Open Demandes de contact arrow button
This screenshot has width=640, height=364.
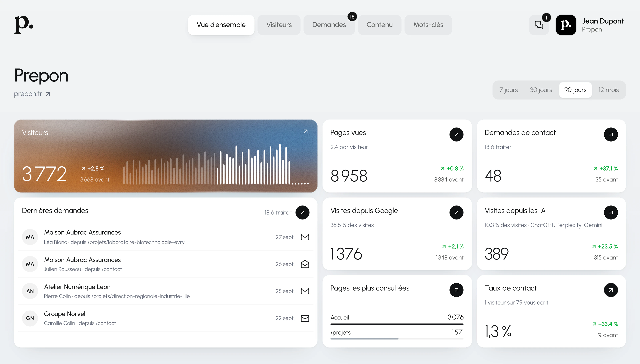(611, 134)
